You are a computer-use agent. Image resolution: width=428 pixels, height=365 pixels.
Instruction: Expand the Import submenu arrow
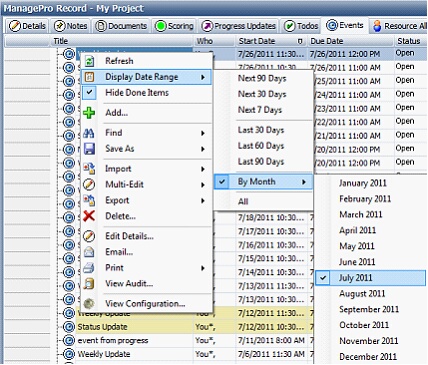pyautogui.click(x=203, y=169)
